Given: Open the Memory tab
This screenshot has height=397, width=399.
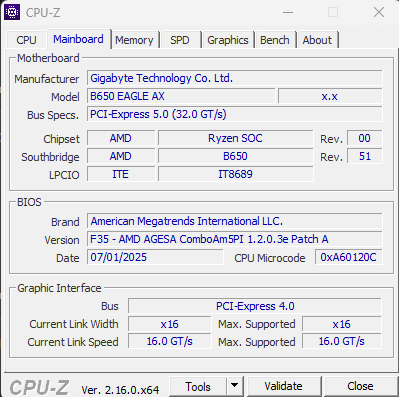Looking at the screenshot, I should [134, 40].
